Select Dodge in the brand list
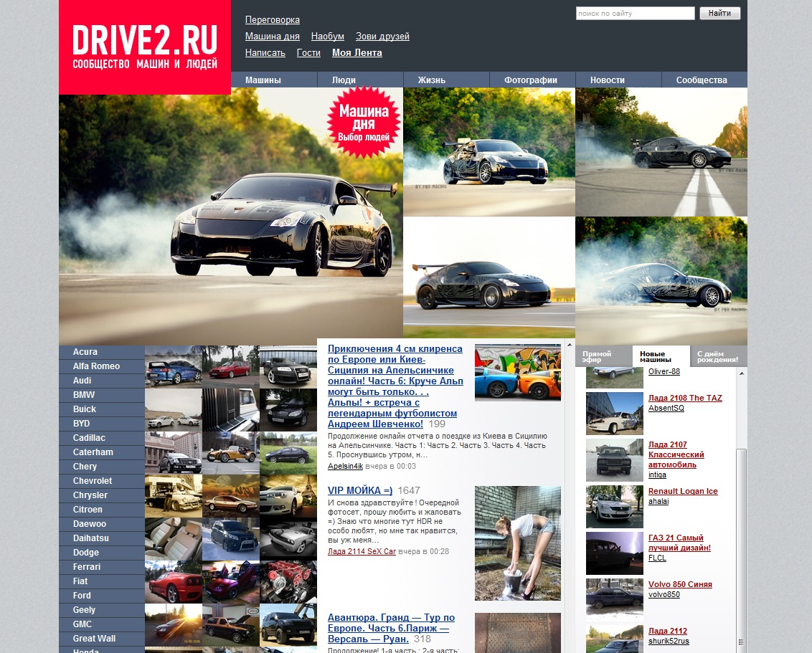Viewport: 812px width, 653px height. 102,553
